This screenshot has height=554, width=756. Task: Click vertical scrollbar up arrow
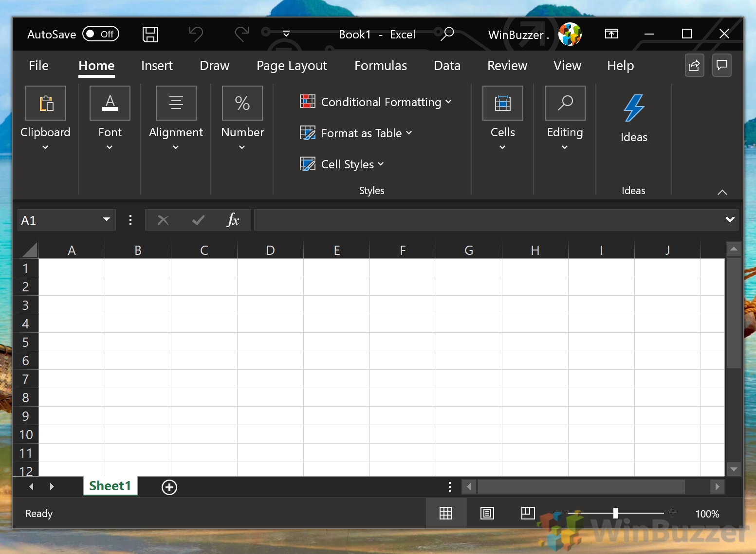click(734, 249)
